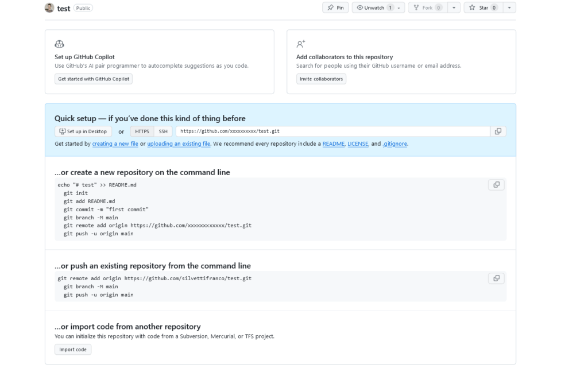
Task: Open the test repository name link
Action: [63, 8]
